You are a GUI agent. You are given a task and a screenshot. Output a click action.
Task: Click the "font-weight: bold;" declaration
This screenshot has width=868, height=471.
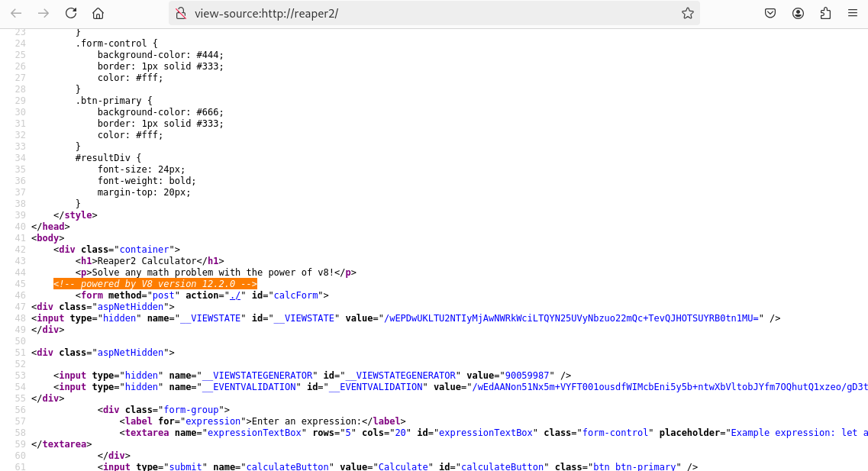click(147, 181)
